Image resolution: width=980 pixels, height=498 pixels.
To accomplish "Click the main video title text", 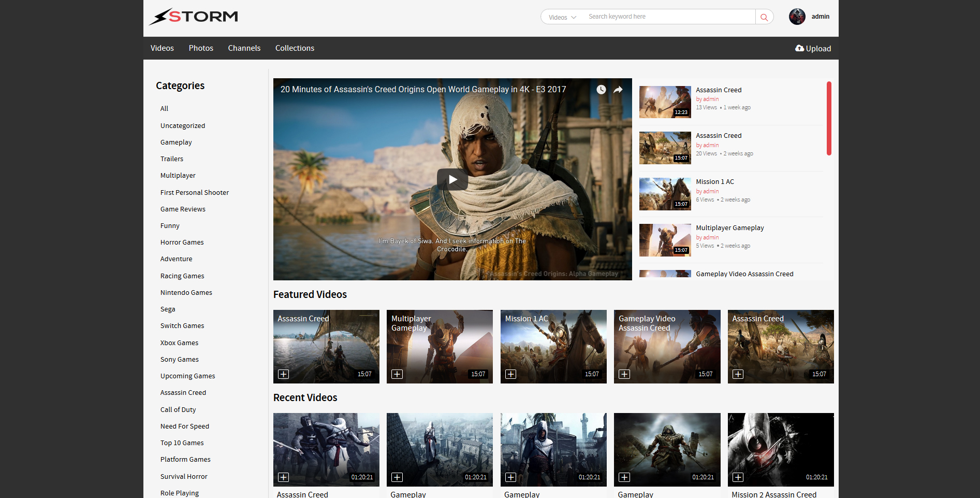I will (423, 90).
